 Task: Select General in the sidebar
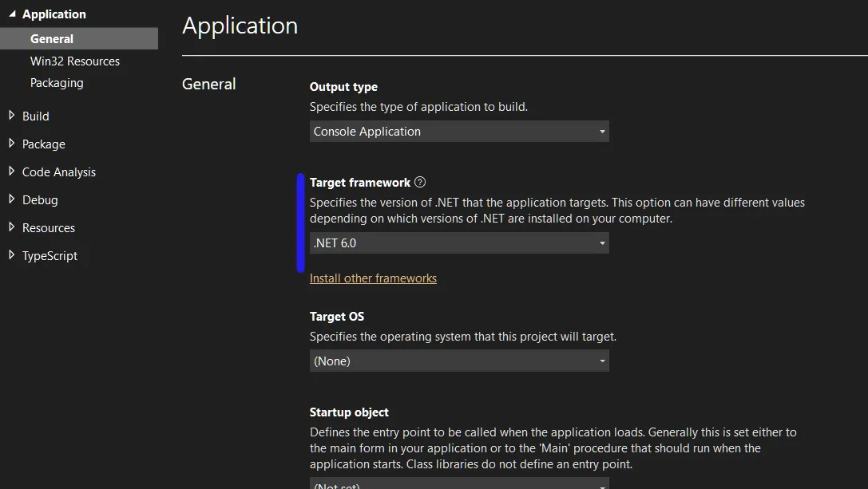tap(52, 39)
